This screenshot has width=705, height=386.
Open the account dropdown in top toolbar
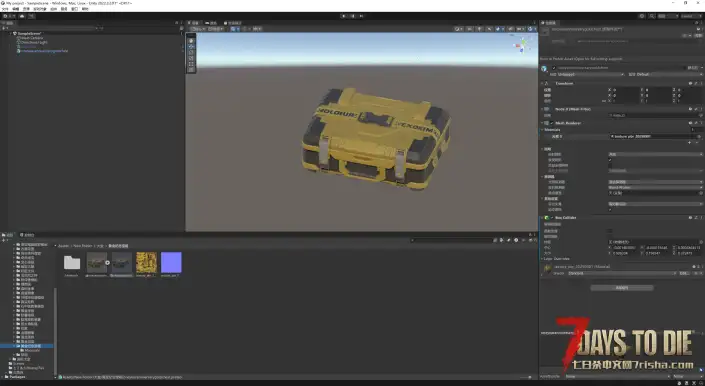pos(8,16)
